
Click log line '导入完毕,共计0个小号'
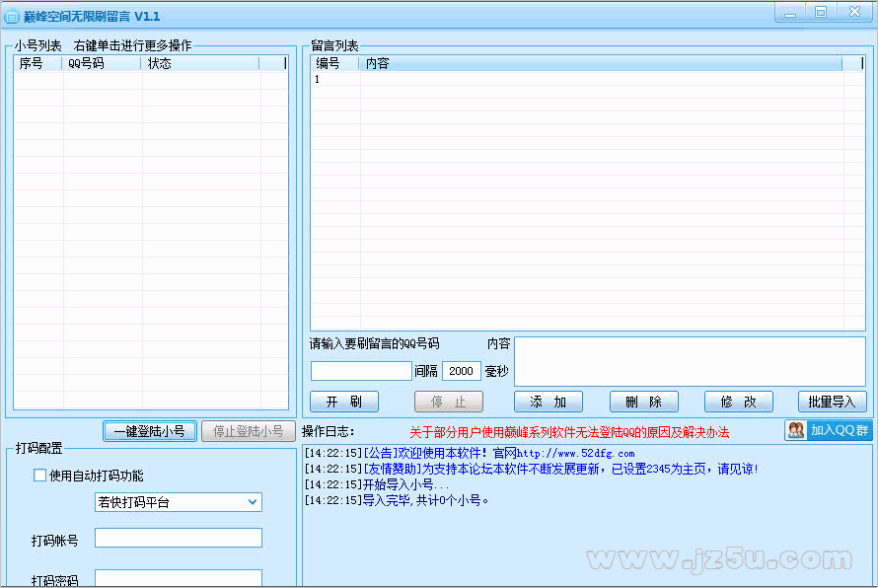tap(397, 500)
